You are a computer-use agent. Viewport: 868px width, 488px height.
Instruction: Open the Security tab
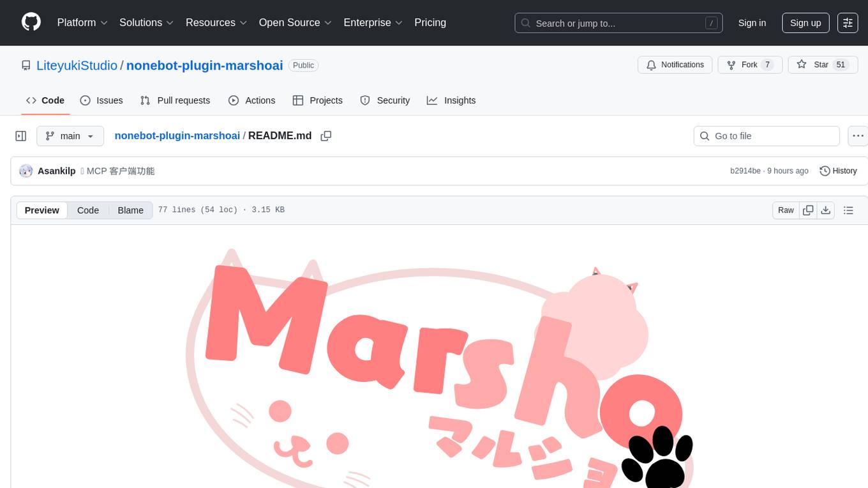[385, 100]
